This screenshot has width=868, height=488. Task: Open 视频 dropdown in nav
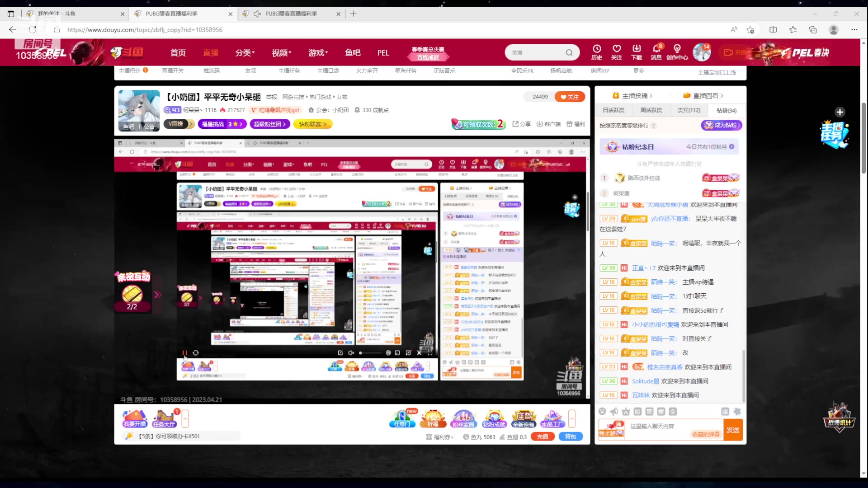[282, 53]
